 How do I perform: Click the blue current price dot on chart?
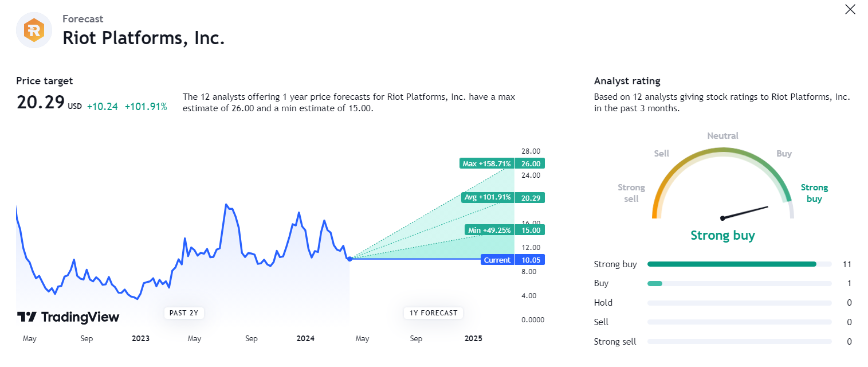[x=350, y=259]
